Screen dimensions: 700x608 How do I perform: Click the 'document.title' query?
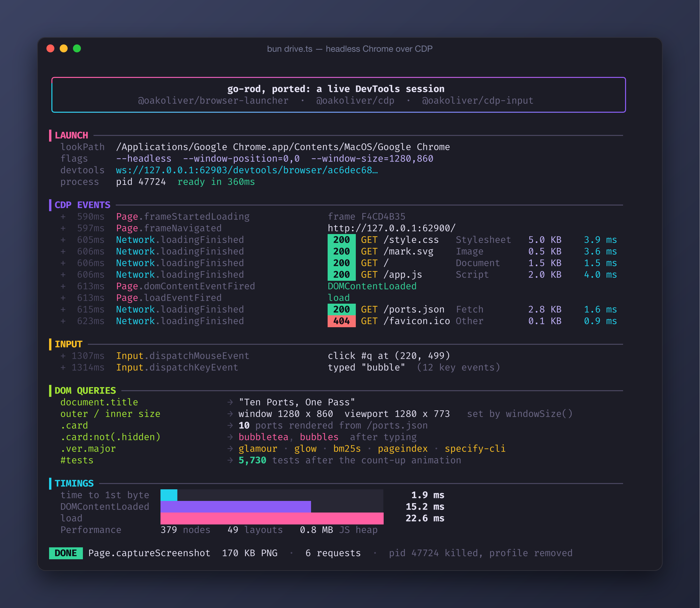99,402
